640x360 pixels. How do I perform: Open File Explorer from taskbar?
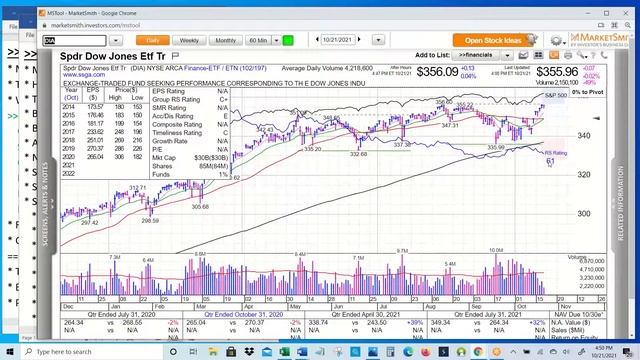click(213, 351)
